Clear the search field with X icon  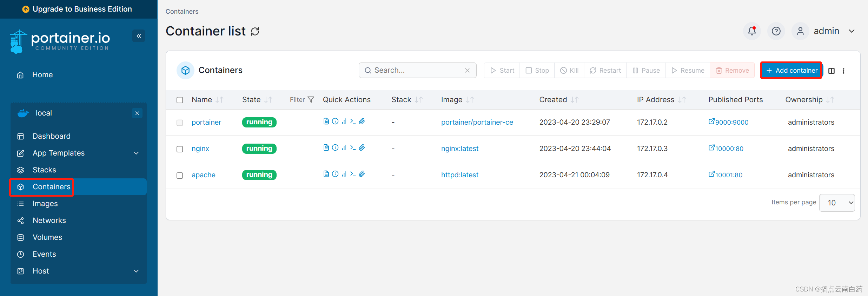coord(468,70)
